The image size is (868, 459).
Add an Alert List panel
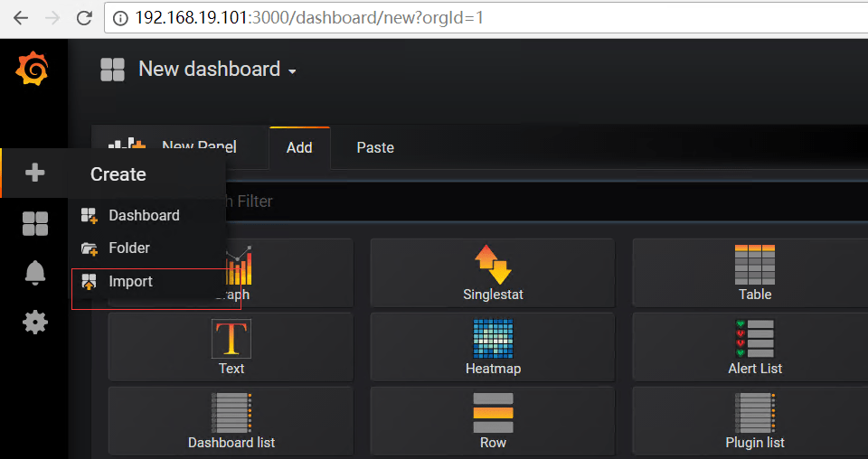(x=755, y=347)
